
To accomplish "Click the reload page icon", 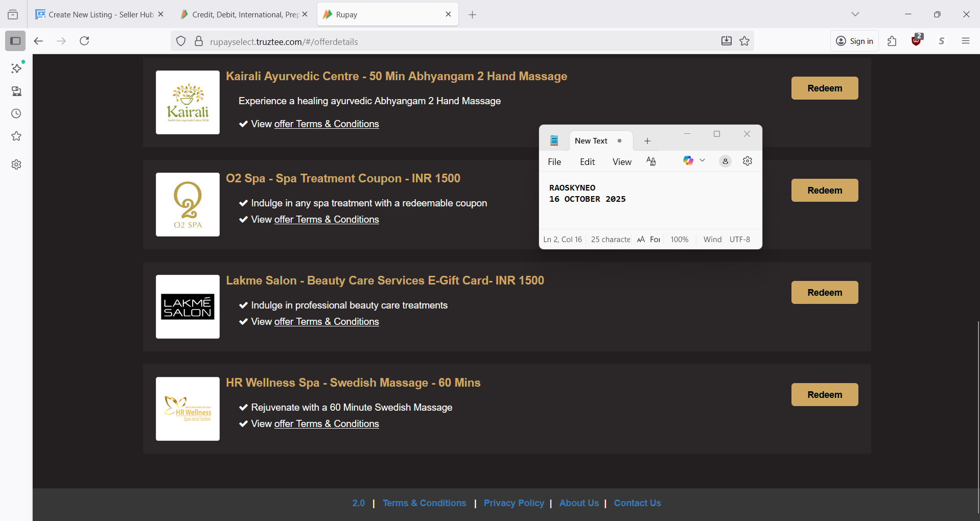I will coord(84,41).
